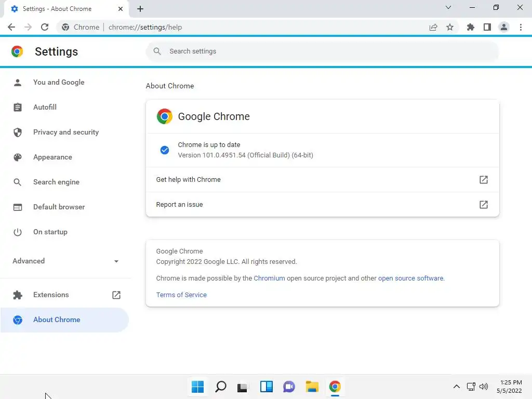Image resolution: width=532 pixels, height=399 pixels.
Task: Select About Chrome in the sidebar
Action: 64,320
